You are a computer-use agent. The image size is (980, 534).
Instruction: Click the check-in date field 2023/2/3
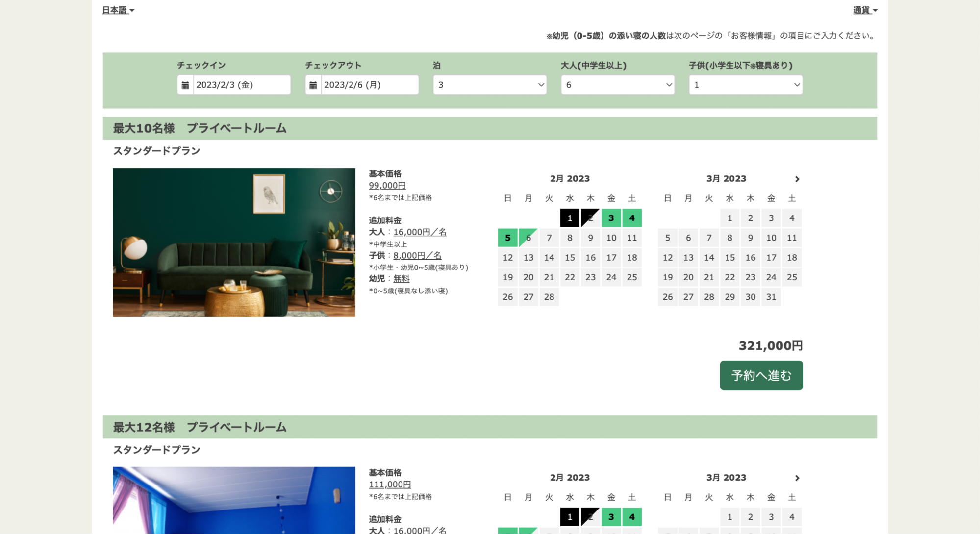click(241, 85)
